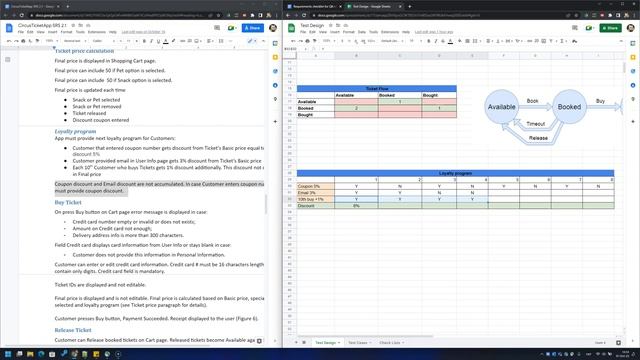Click borders icon in Sheets toolbar
This screenshot has height=360, width=640.
pyautogui.click(x=467, y=41)
